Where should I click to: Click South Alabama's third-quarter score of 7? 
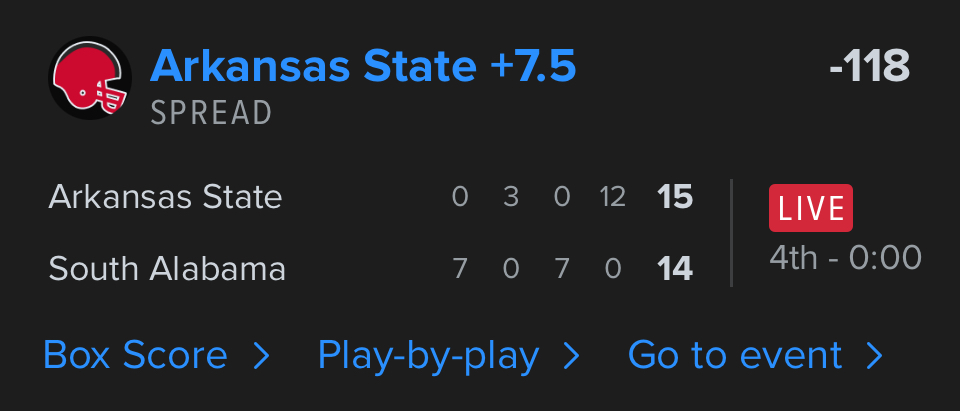click(x=562, y=268)
